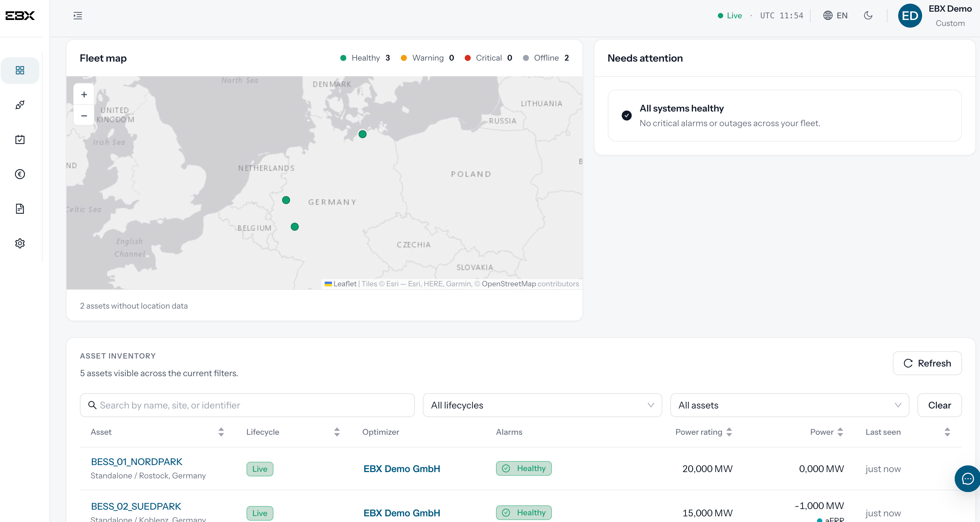
Task: Open the dashboard grid icon in sidebar
Action: [x=20, y=70]
